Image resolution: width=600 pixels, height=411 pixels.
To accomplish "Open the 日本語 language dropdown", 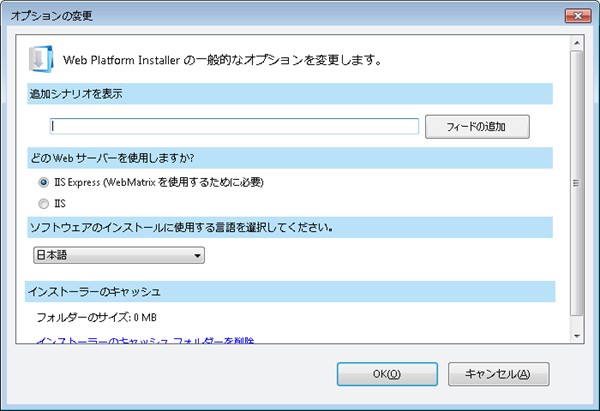I will point(119,255).
